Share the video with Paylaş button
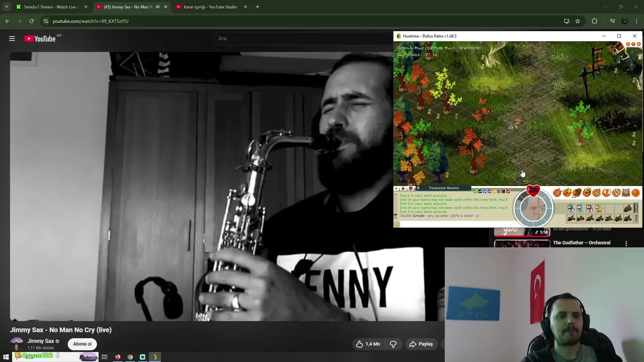 [x=421, y=344]
